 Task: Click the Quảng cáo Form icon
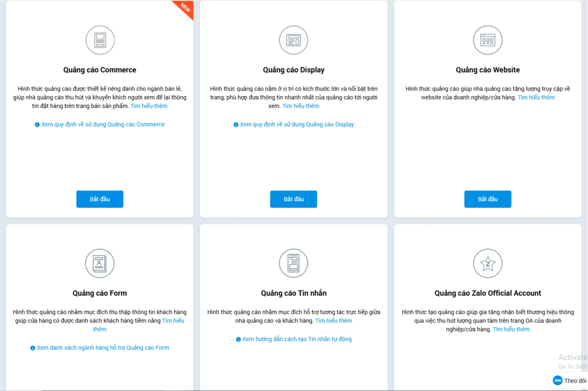click(100, 263)
